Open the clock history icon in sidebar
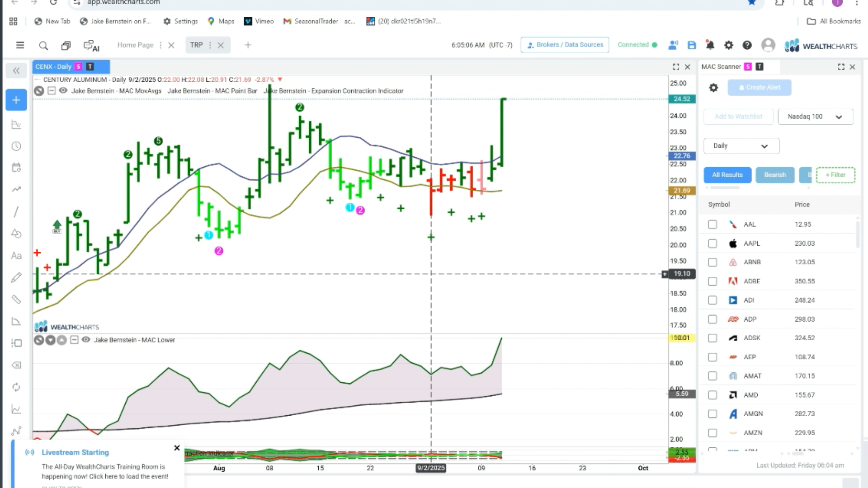868x488 pixels. tap(16, 146)
